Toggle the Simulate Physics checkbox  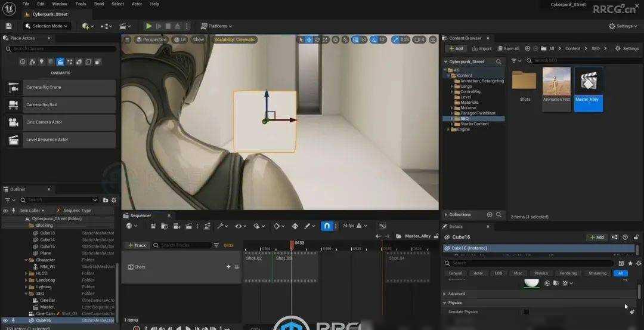pos(526,312)
